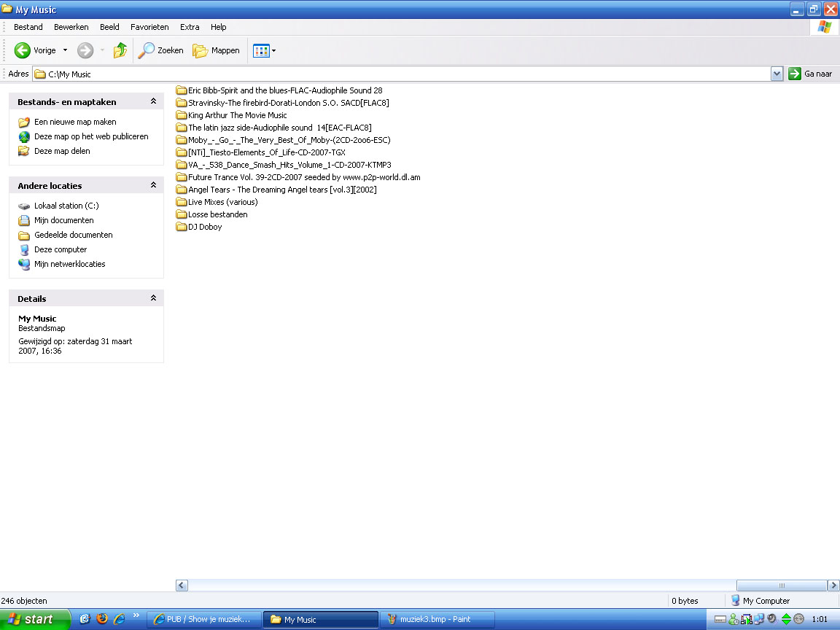840x630 pixels.
Task: Collapse the Bestands- en maptaken panel
Action: tap(153, 101)
